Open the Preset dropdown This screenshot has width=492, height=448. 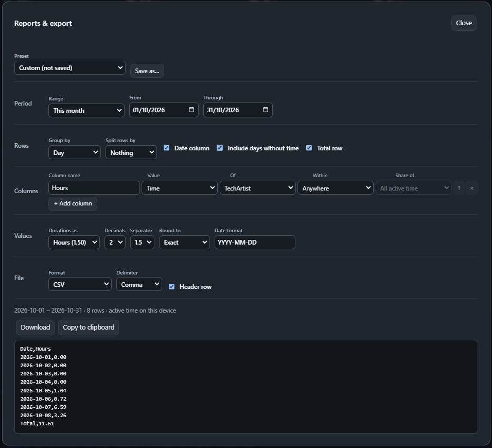point(70,68)
